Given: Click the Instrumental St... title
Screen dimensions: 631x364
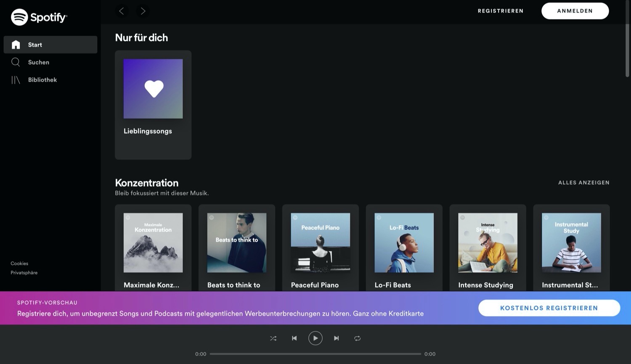Looking at the screenshot, I should [570, 285].
